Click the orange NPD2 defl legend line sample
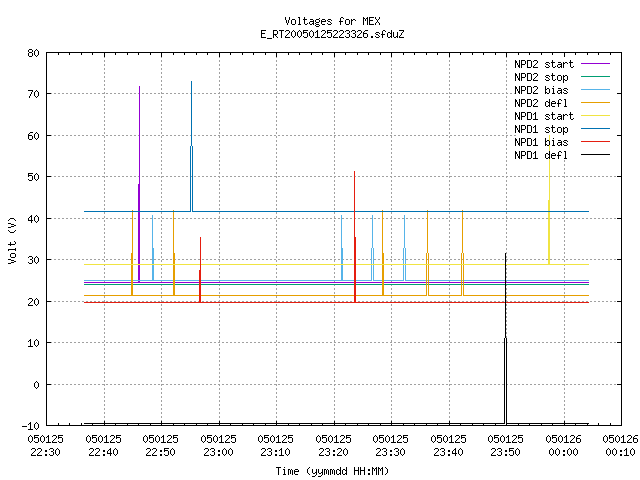Viewport: 640px width, 480px height. pyautogui.click(x=596, y=103)
